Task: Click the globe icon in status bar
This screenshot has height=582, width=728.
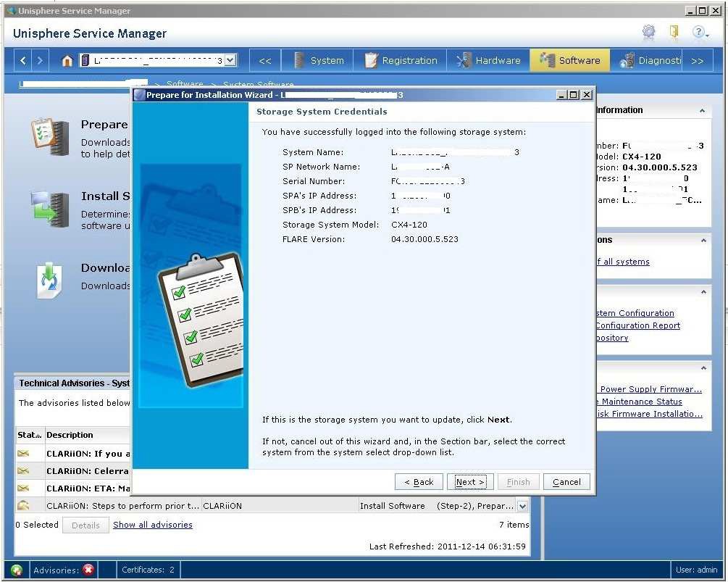Action: (17, 570)
